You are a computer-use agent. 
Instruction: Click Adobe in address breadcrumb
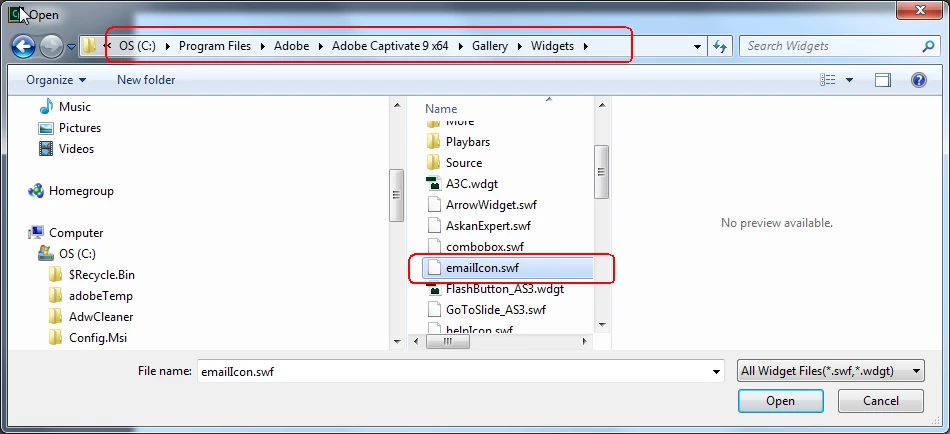click(x=291, y=46)
